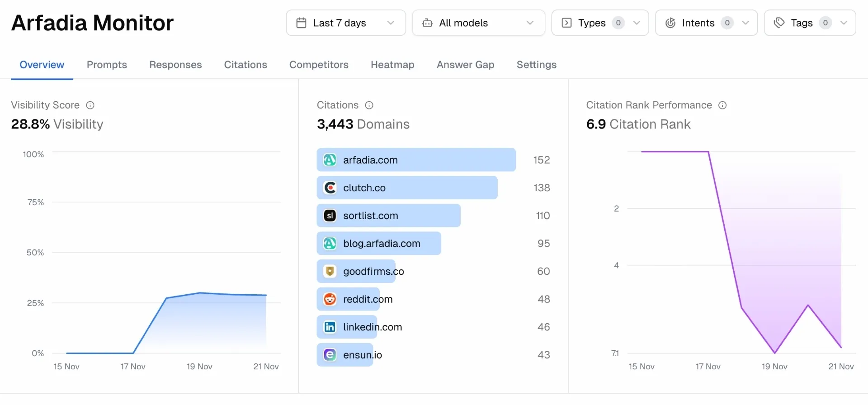The height and width of the screenshot is (405, 868).
Task: Switch to the Responses tab
Action: 175,65
